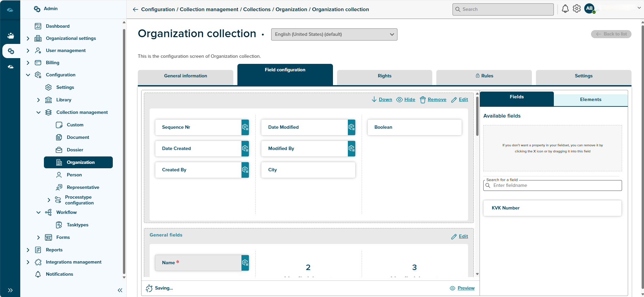The image size is (644, 297).
Task: Collapse the sidebar with double-chevron icon
Action: [x=120, y=290]
